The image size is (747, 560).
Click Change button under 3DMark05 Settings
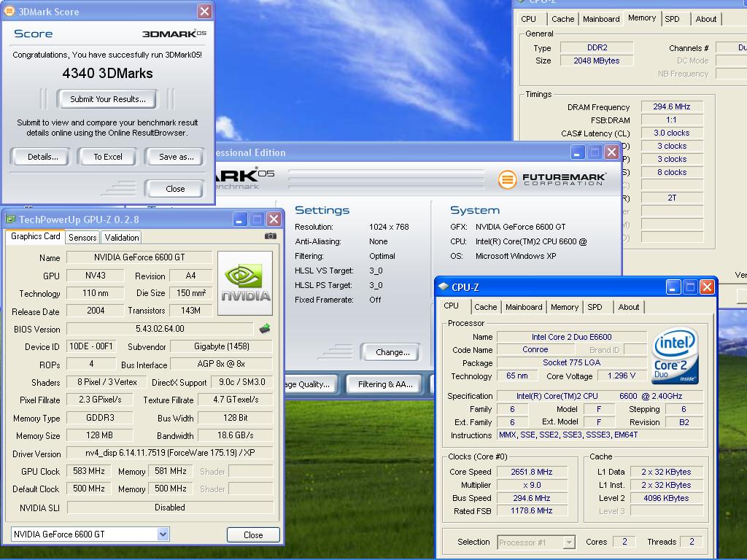click(x=392, y=352)
